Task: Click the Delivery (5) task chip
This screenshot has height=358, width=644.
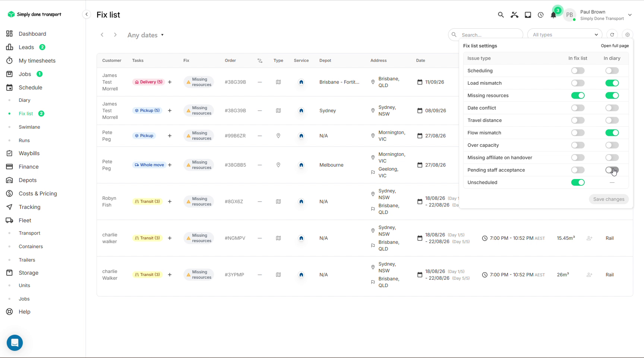Action: click(x=148, y=82)
